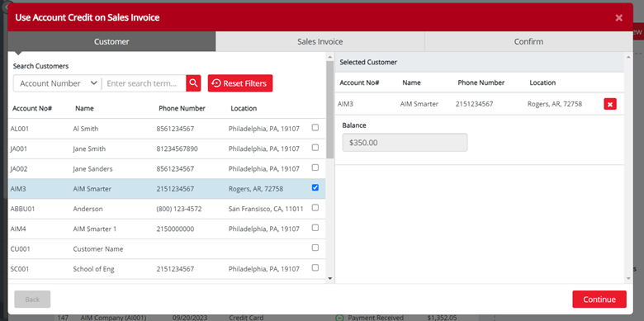Click customer list scroll up arrow

329,57
